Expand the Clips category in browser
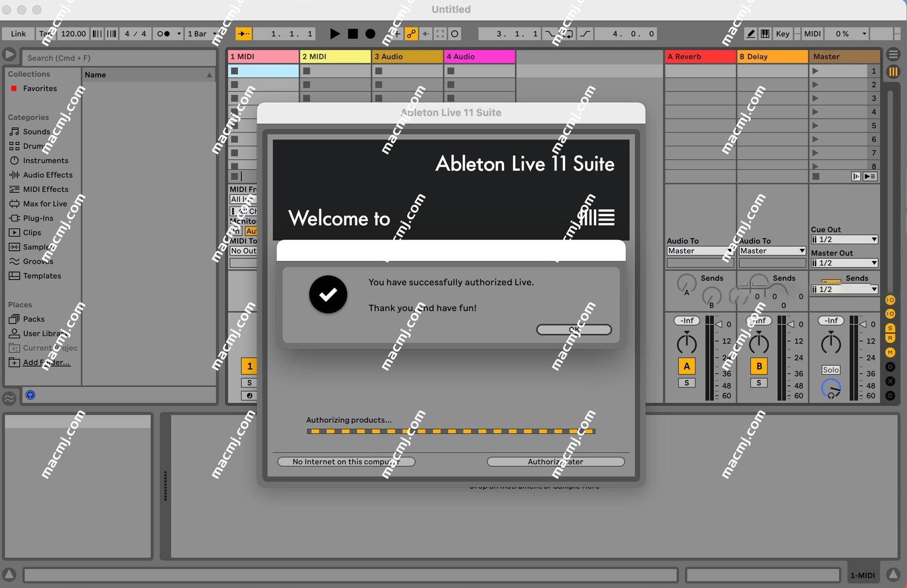Viewport: 907px width, 588px height. pos(32,232)
